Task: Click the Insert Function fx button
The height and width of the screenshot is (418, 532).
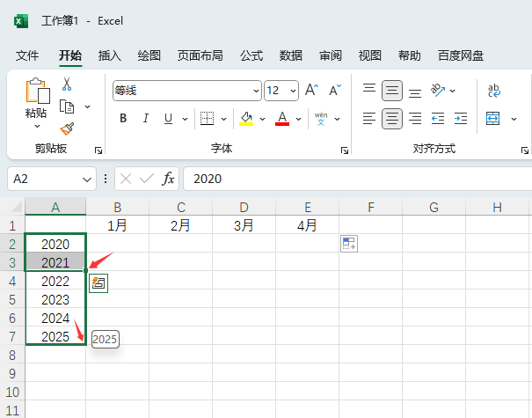Action: [x=169, y=179]
